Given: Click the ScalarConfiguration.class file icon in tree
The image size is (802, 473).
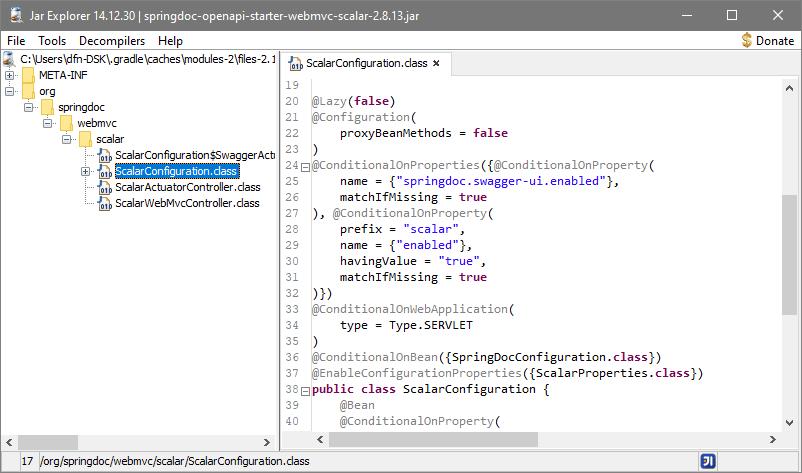Looking at the screenshot, I should click(105, 171).
